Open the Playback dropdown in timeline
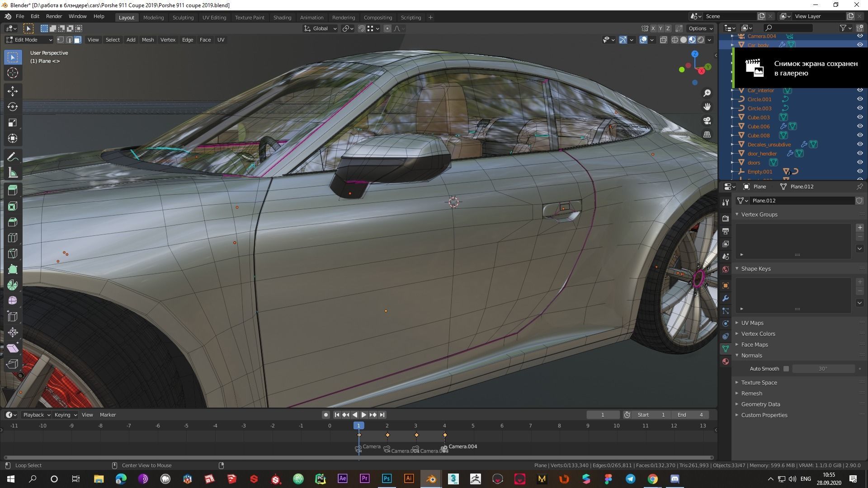Screen dimensions: 868x488 [36, 415]
